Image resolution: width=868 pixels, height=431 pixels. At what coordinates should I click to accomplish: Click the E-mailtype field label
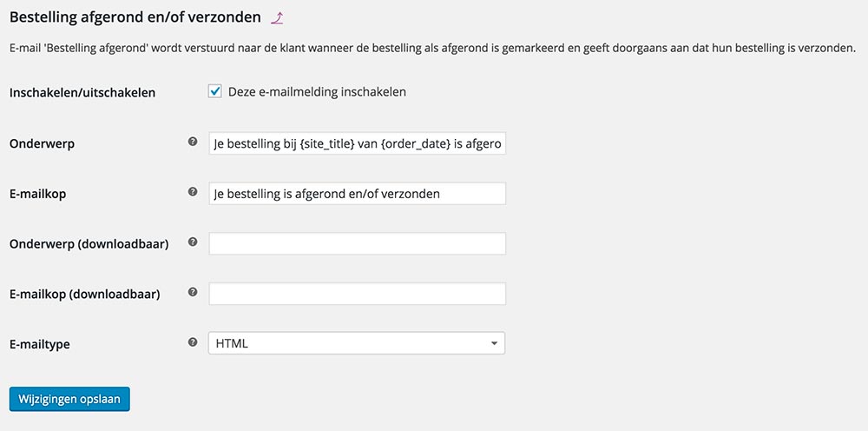coord(39,344)
